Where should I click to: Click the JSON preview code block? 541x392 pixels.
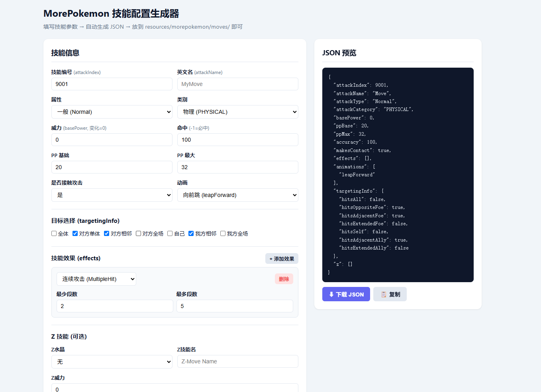398,175
